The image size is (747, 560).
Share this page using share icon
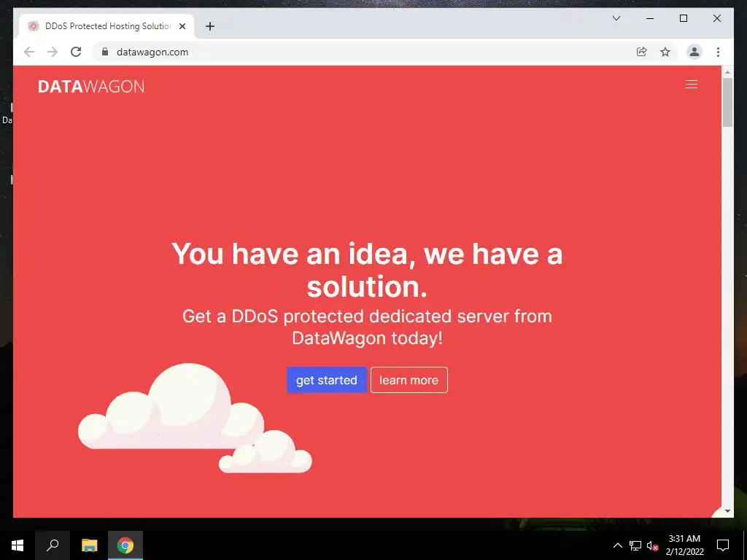(642, 52)
